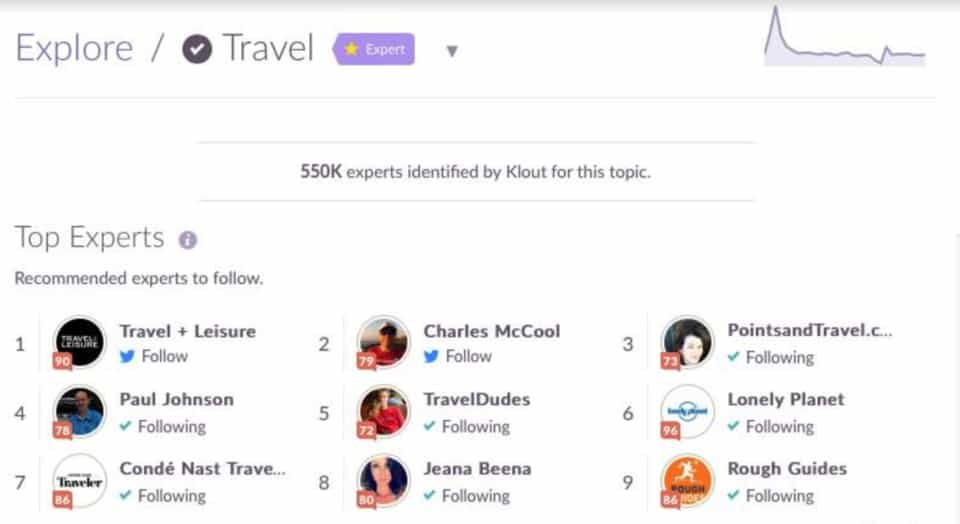Viewport: 960px width, 524px height.
Task: Open Paul Johnson's avatar photo
Action: tap(80, 411)
